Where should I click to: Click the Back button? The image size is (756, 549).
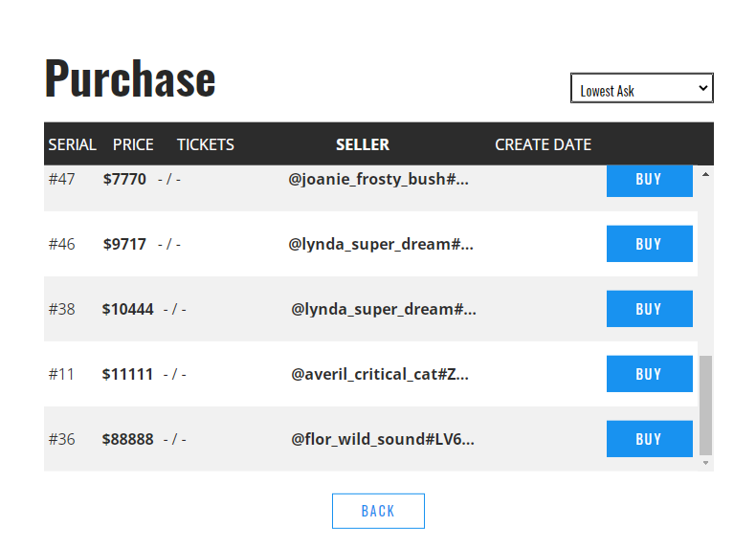pos(378,511)
